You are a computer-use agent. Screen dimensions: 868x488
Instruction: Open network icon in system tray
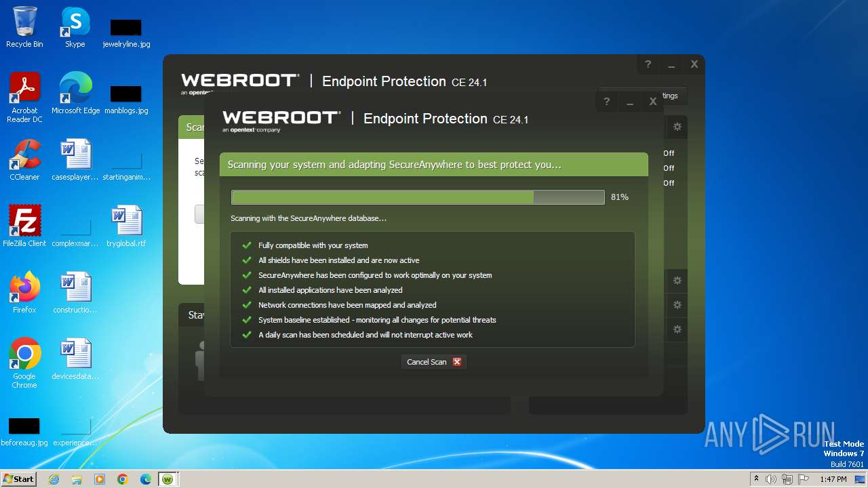[787, 479]
